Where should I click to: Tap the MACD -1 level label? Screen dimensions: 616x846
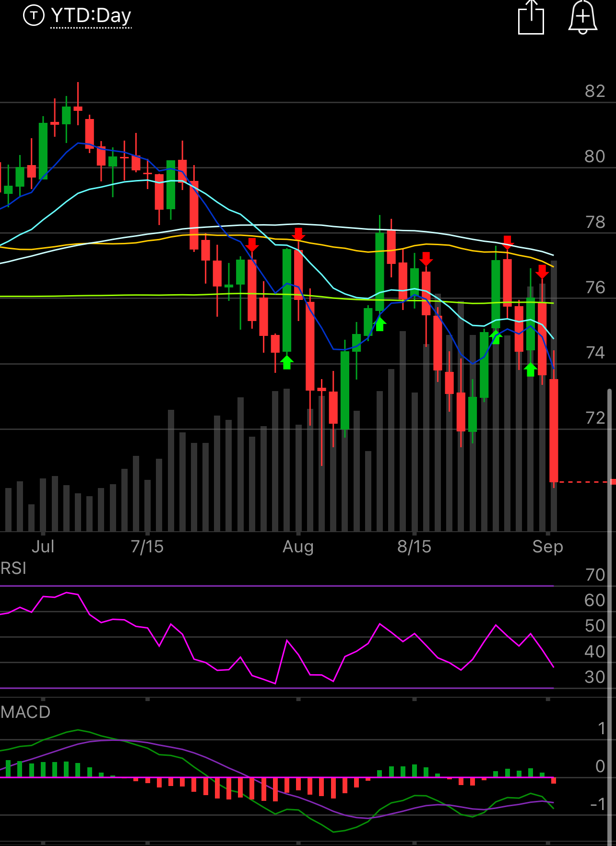point(598,804)
